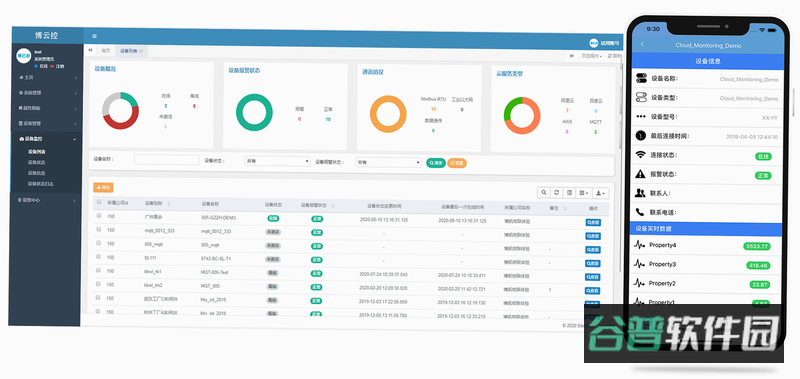This screenshot has width=800, height=379.
Task: Expand 设备管理 sidebar menu
Action: 47,123
